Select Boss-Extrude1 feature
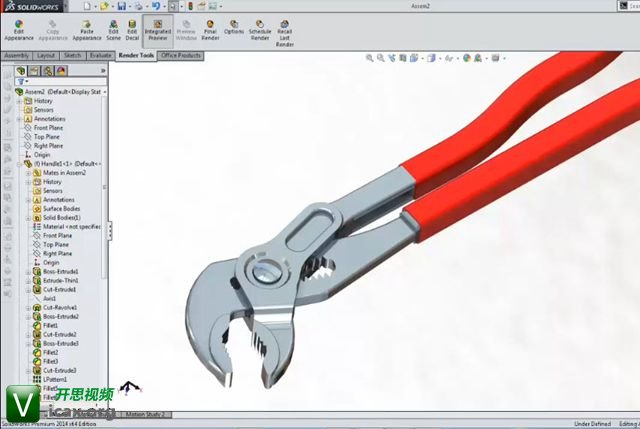 56,271
